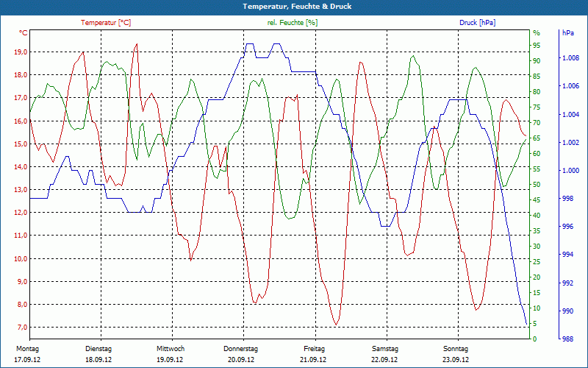The height and width of the screenshot is (368, 588).
Task: Click the date '23.09.12'
Action: pyautogui.click(x=456, y=360)
